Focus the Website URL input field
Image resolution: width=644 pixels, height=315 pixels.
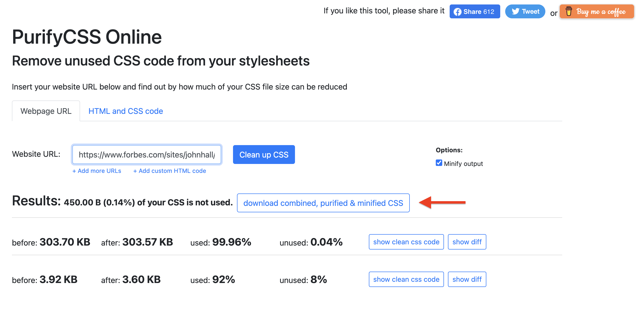pos(147,155)
